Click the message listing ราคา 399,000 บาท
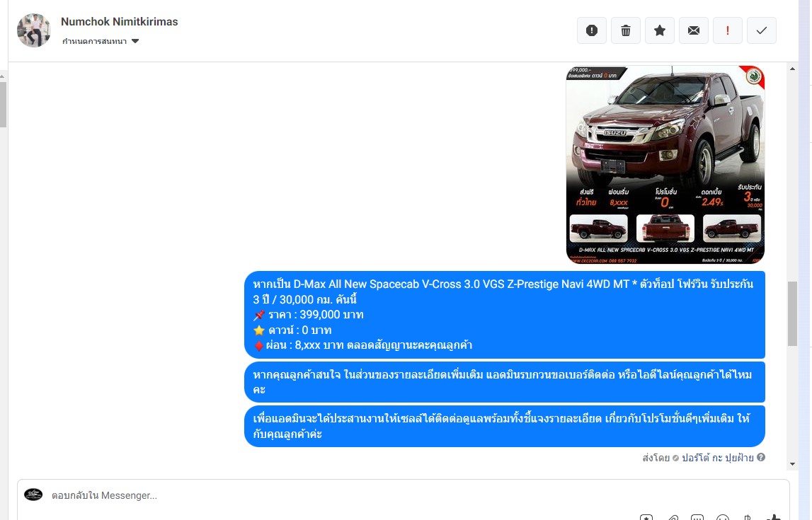 tap(504, 315)
